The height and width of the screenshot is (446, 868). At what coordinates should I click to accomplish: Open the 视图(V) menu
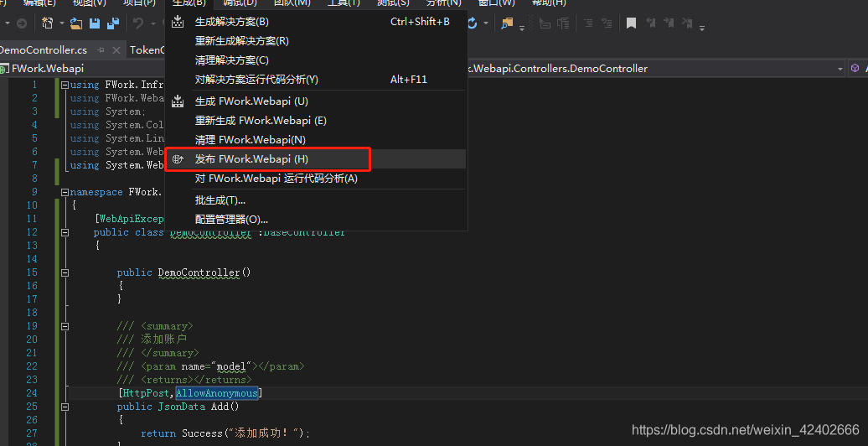click(89, 3)
